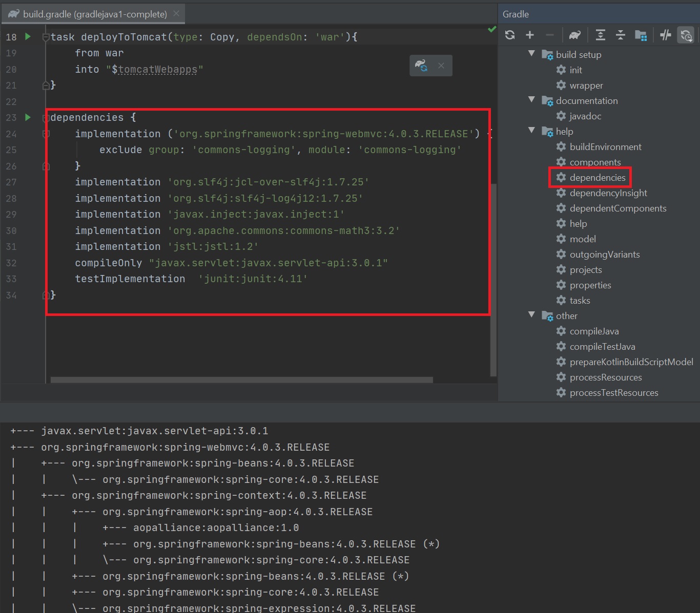The width and height of the screenshot is (700, 613).
Task: Collapse all nodes in Gradle tree
Action: pos(620,35)
